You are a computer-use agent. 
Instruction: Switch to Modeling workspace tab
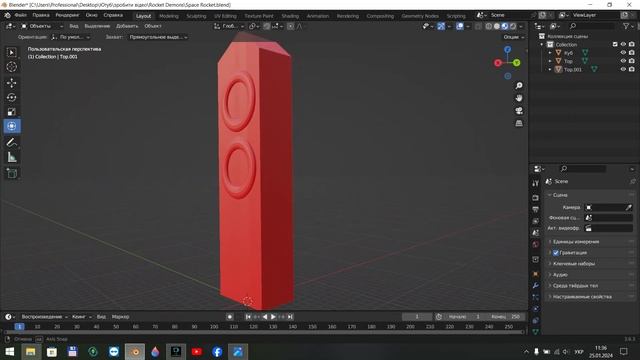(169, 16)
